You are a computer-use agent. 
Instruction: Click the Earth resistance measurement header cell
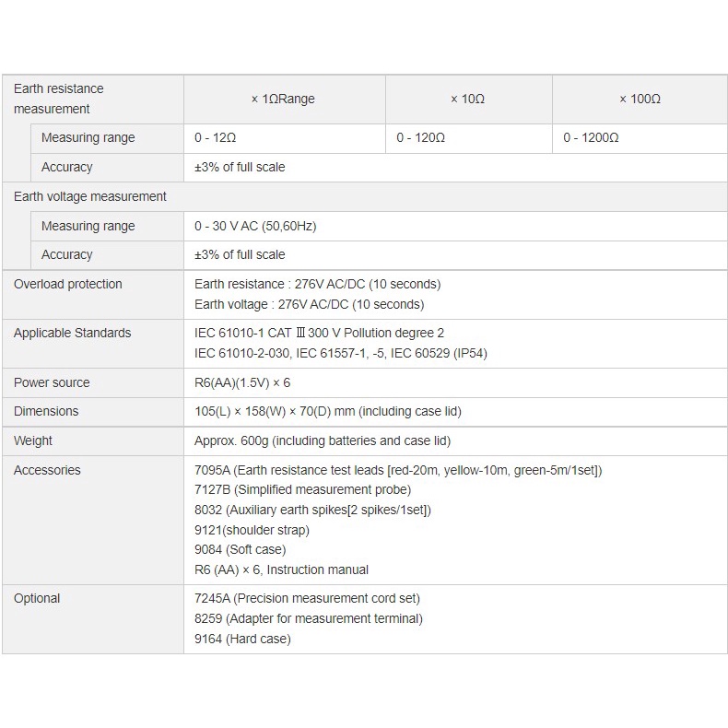coord(93,99)
